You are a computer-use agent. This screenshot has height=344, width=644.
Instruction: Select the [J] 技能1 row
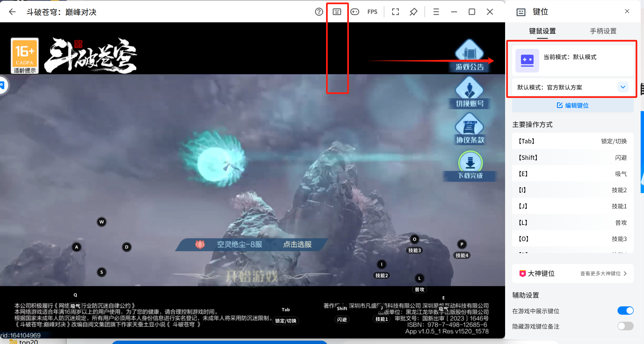[573, 206]
